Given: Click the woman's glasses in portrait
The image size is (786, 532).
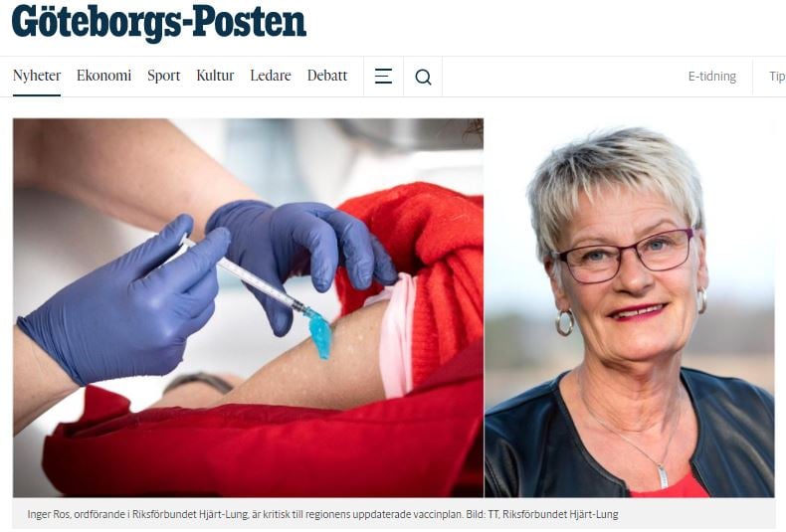Looking at the screenshot, I should [x=626, y=256].
